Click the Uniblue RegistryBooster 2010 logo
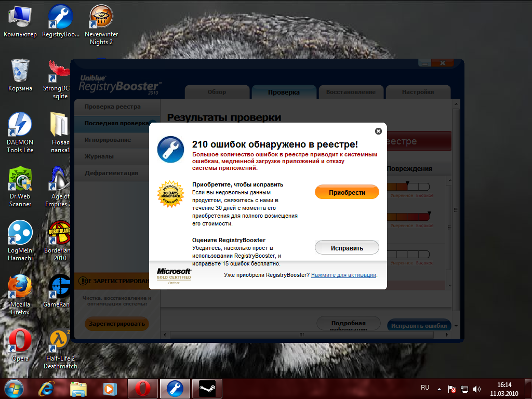Viewport: 532px width, 399px height. pos(119,85)
